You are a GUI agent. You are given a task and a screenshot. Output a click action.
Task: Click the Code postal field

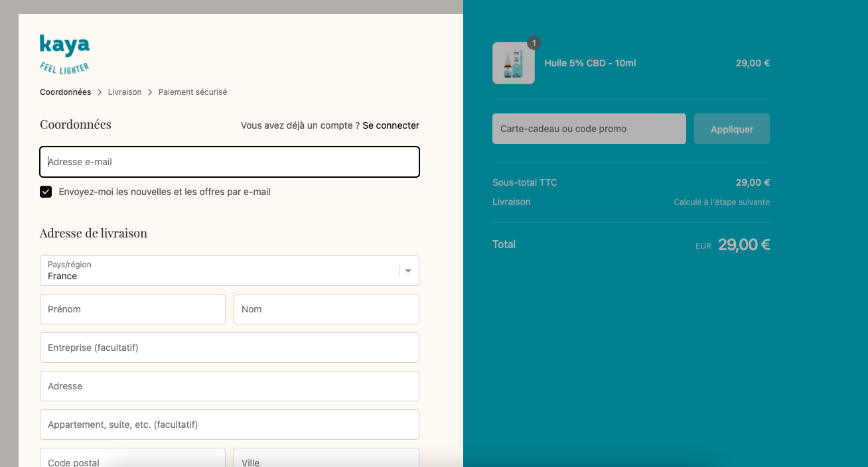(133, 458)
